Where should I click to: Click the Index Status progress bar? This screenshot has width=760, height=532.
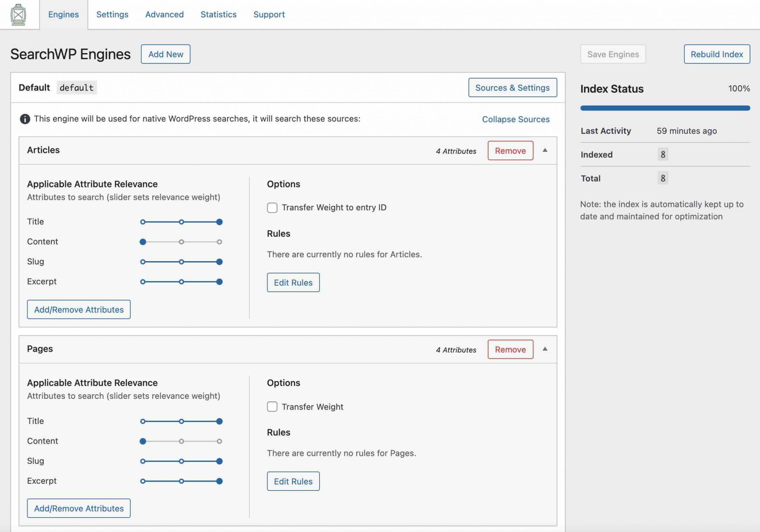point(665,108)
